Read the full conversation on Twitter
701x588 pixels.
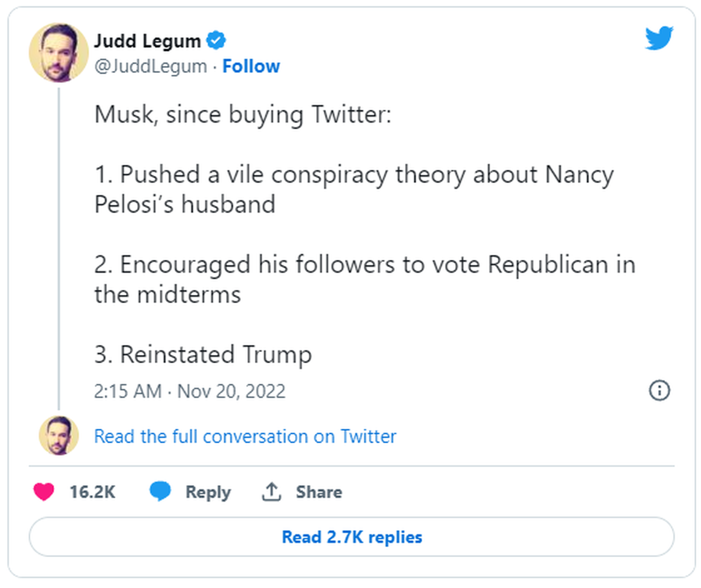pos(245,436)
